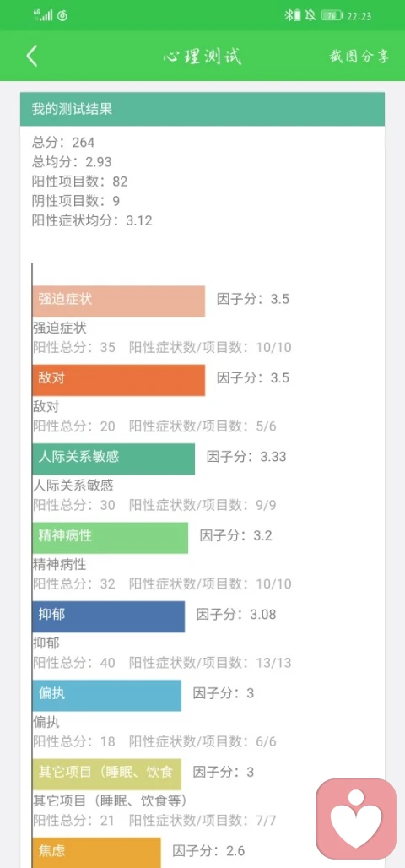Select the 强迫症状 salmon bar
Screen dimensions: 405x868
click(119, 301)
